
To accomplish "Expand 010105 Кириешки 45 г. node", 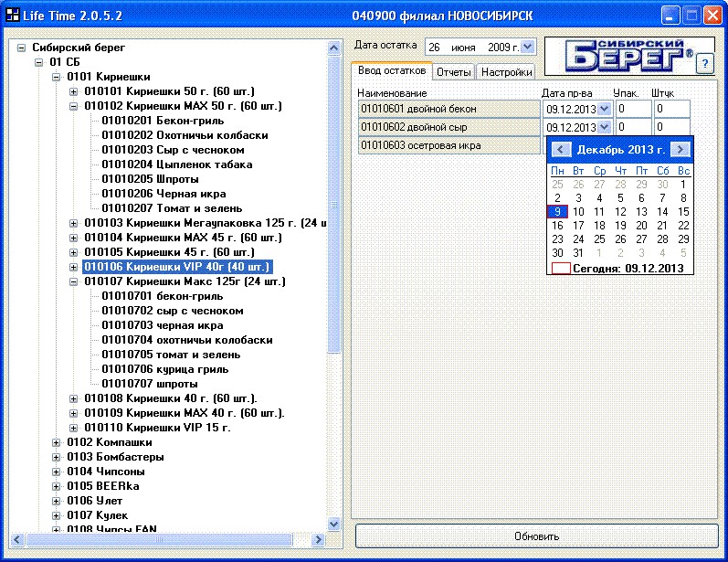I will pyautogui.click(x=73, y=252).
